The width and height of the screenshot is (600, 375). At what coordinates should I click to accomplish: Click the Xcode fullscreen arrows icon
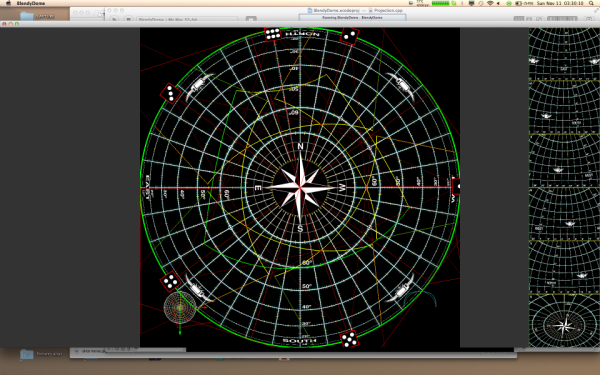(x=596, y=10)
